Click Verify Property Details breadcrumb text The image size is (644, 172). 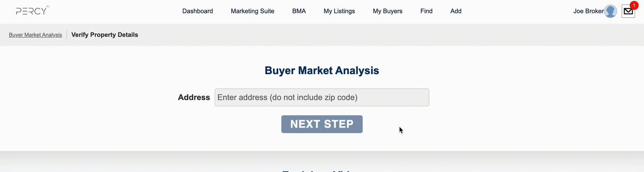point(105,35)
